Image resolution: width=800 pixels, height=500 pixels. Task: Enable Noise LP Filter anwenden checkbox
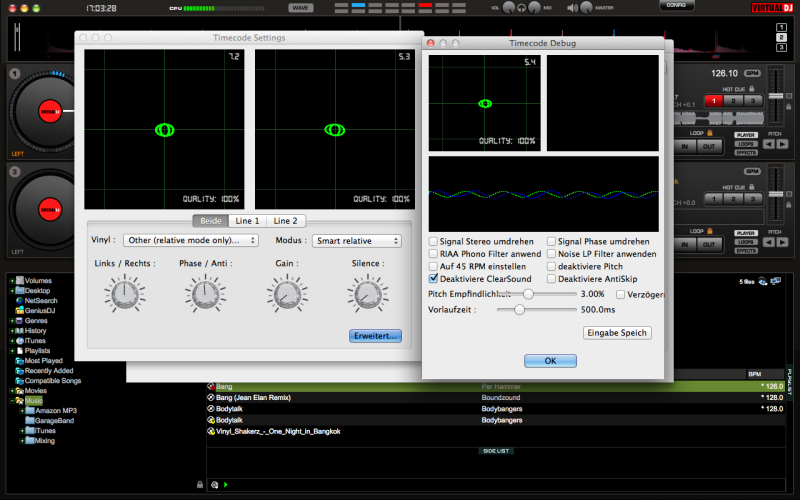click(x=551, y=254)
